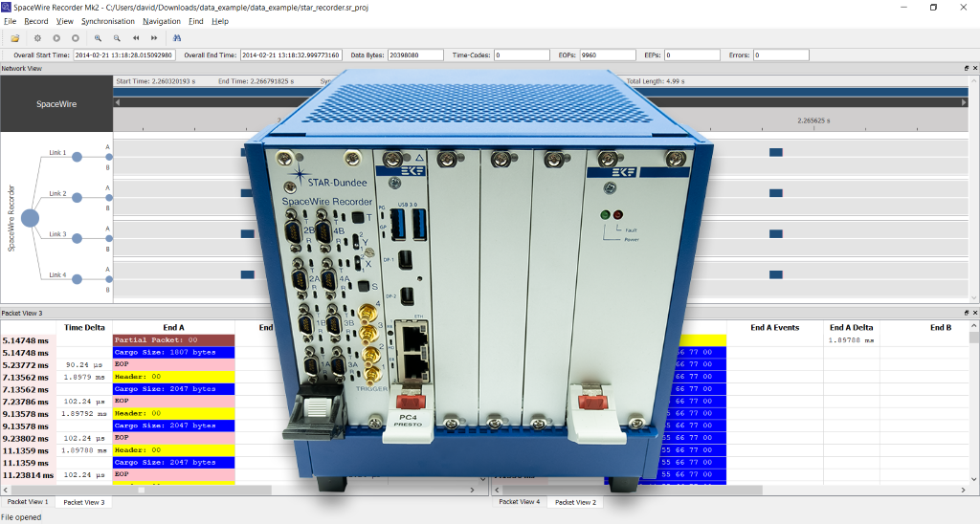
Task: Switch to the Packet View 2 tab
Action: coord(575,502)
